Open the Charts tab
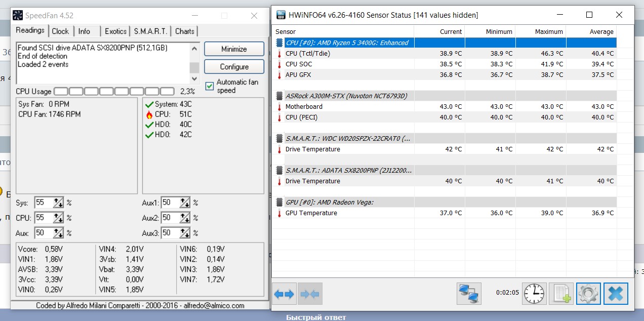 (185, 31)
